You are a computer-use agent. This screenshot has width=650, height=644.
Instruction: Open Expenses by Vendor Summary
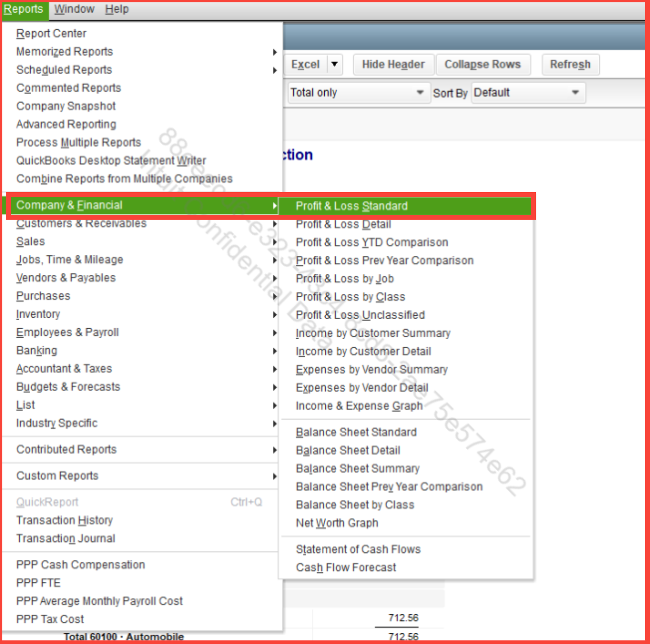pyautogui.click(x=372, y=369)
